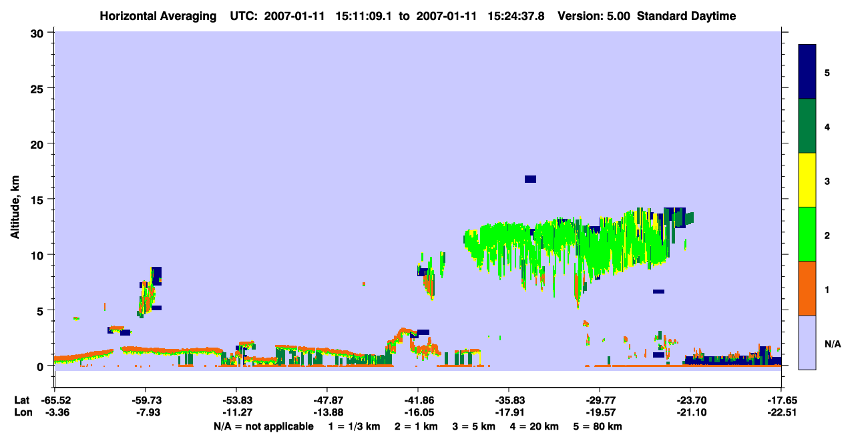868x445 pixels.
Task: Click the altitude tick label 25
Action: point(39,88)
